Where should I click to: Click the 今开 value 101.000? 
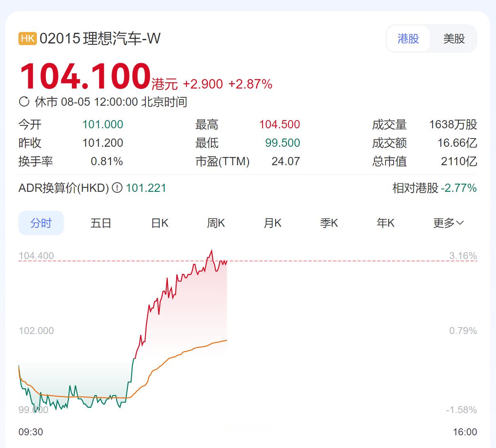[x=103, y=125]
